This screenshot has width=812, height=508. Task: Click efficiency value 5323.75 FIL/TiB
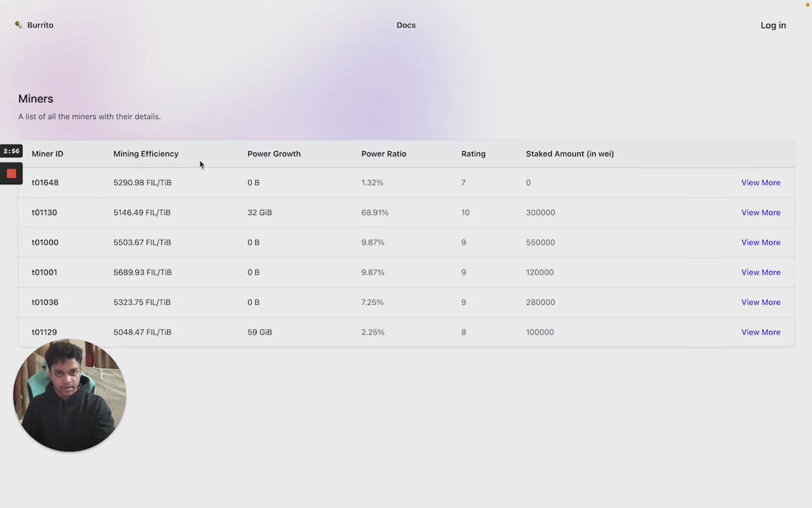142,302
